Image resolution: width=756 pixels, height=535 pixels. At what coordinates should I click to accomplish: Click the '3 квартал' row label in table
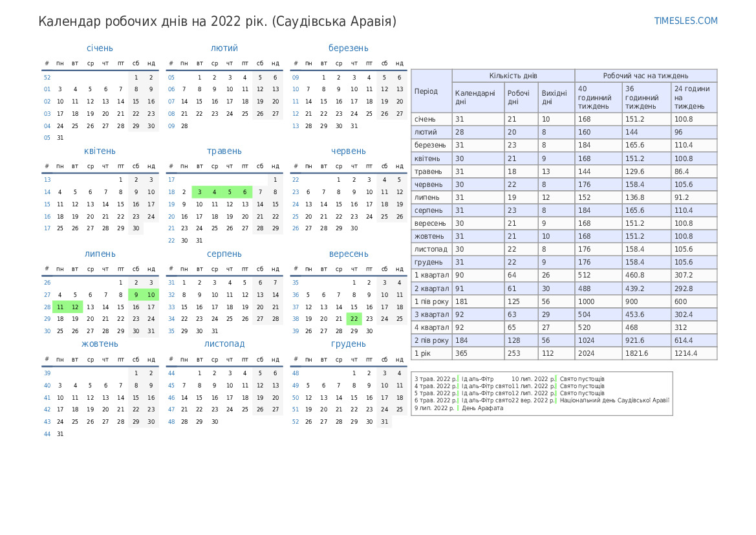tap(431, 314)
